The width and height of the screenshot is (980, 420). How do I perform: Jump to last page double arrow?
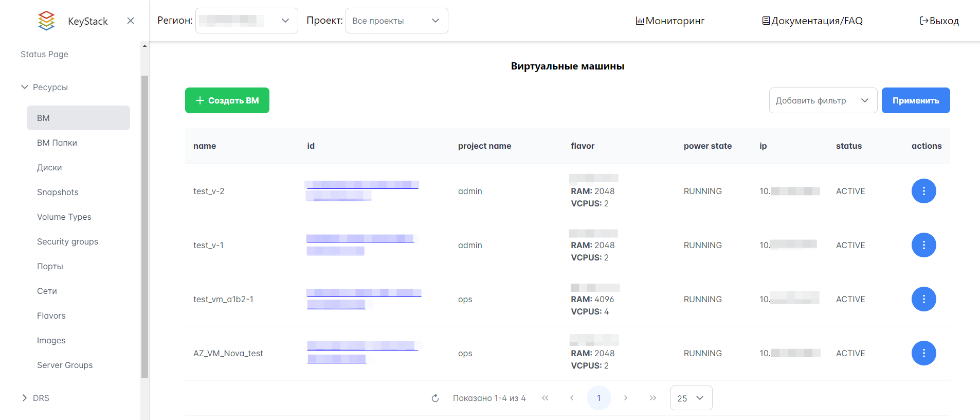coord(652,398)
